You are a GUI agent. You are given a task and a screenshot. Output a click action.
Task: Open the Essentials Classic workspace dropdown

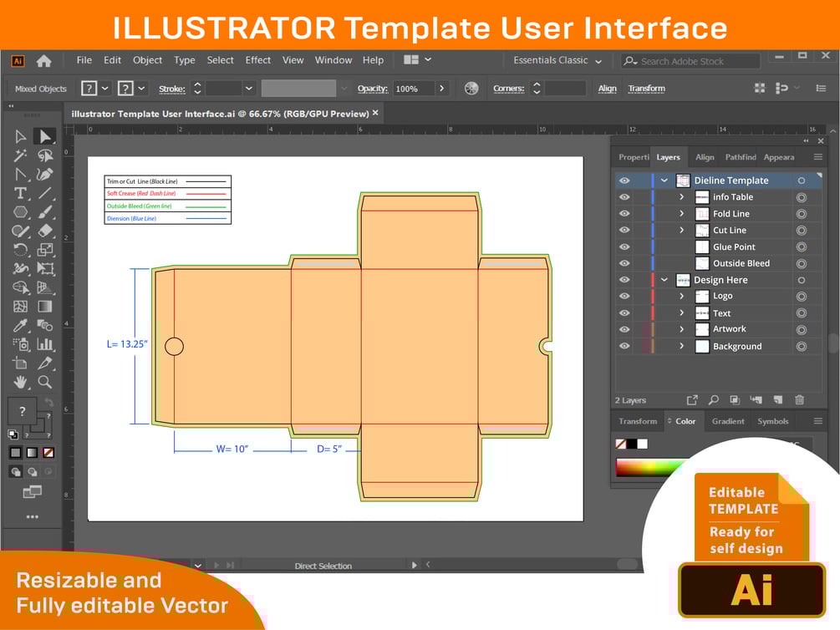(x=557, y=60)
